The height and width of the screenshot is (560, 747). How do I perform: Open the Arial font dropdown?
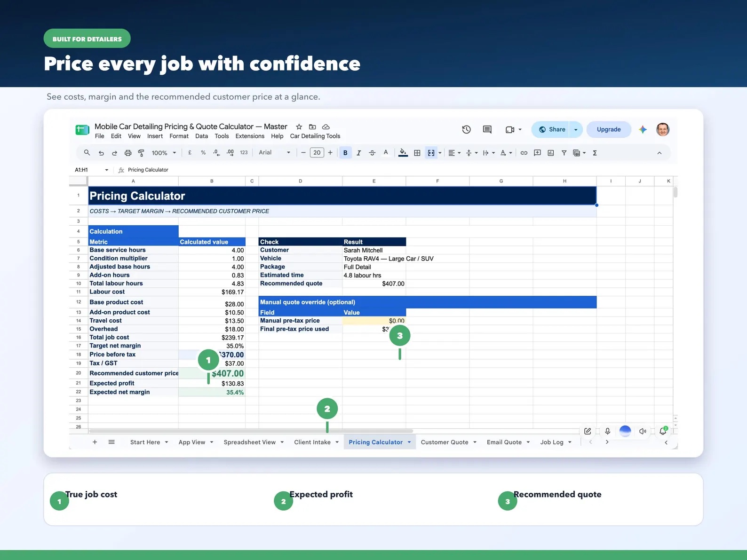point(275,153)
